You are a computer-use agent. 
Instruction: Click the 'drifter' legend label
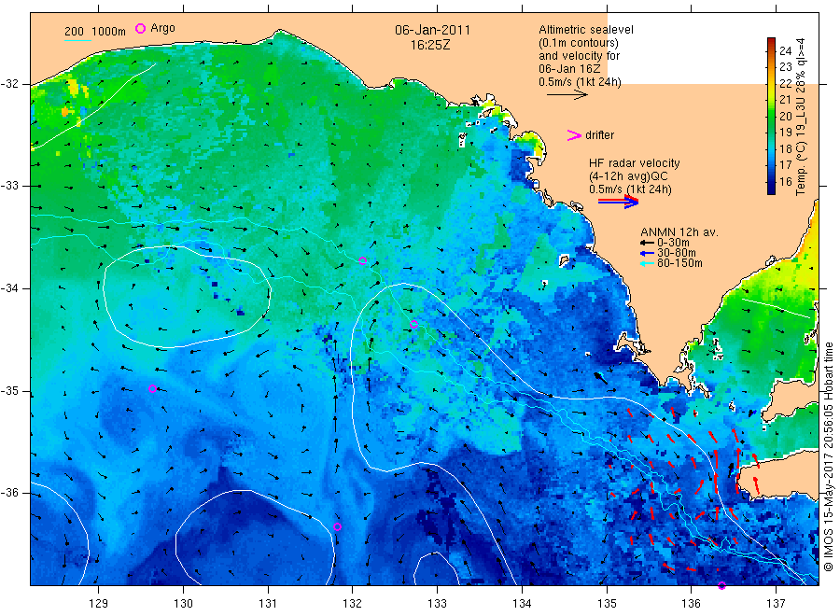point(599,135)
